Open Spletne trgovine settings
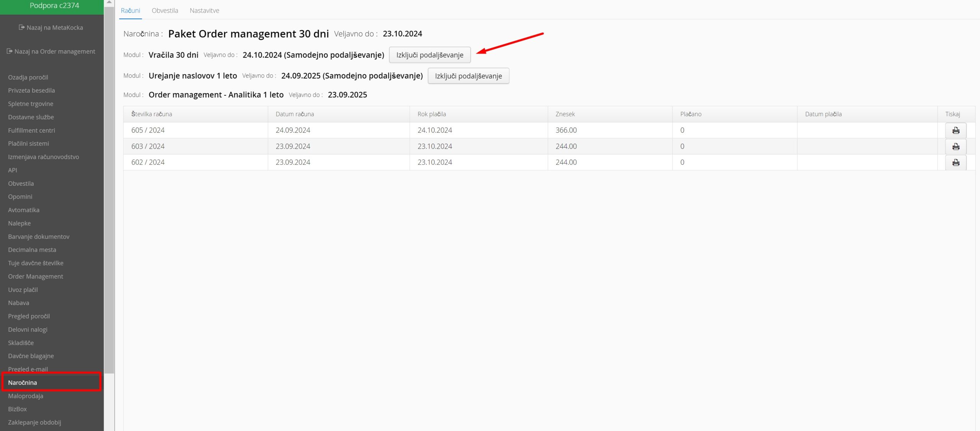Viewport: 980px width, 431px height. tap(31, 104)
